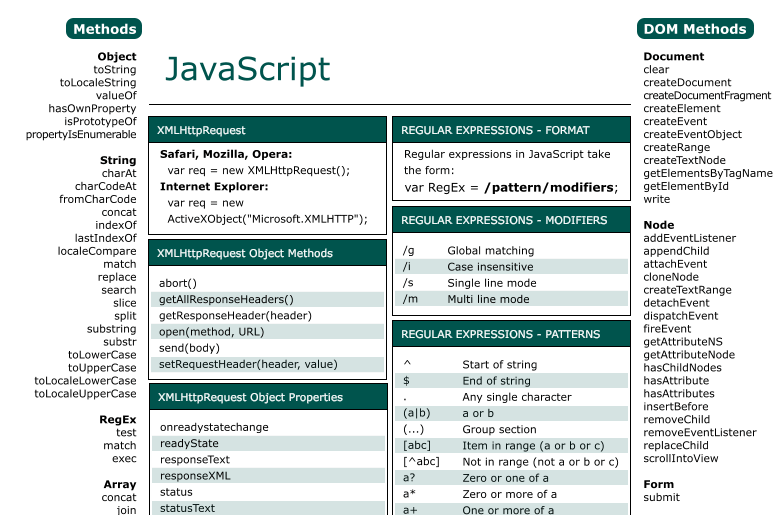This screenshot has width=780, height=515.
Task: Click responseXML property row
Action: [x=268, y=476]
